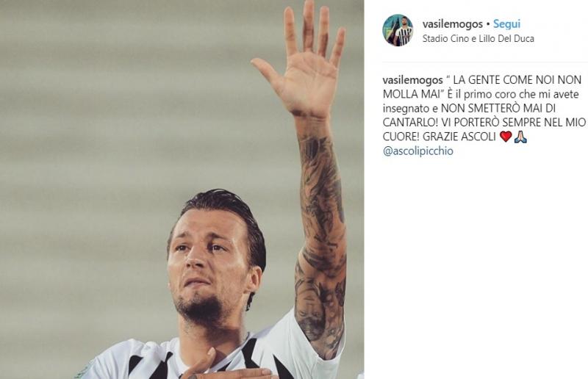Open Stadio Cino e Lillo Del Duca location
Image resolution: width=588 pixels, height=379 pixels.
point(478,39)
